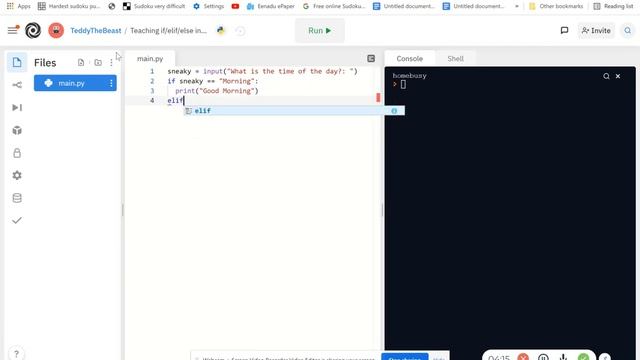640x360 pixels.
Task: Open the Files panel icon in sidebar
Action: tap(17, 62)
